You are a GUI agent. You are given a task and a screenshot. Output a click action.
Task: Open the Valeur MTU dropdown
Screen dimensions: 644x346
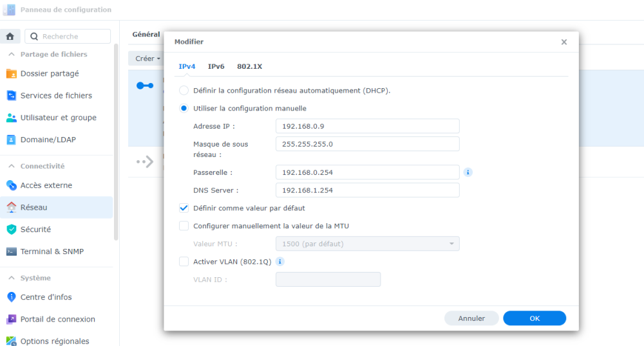pyautogui.click(x=368, y=244)
